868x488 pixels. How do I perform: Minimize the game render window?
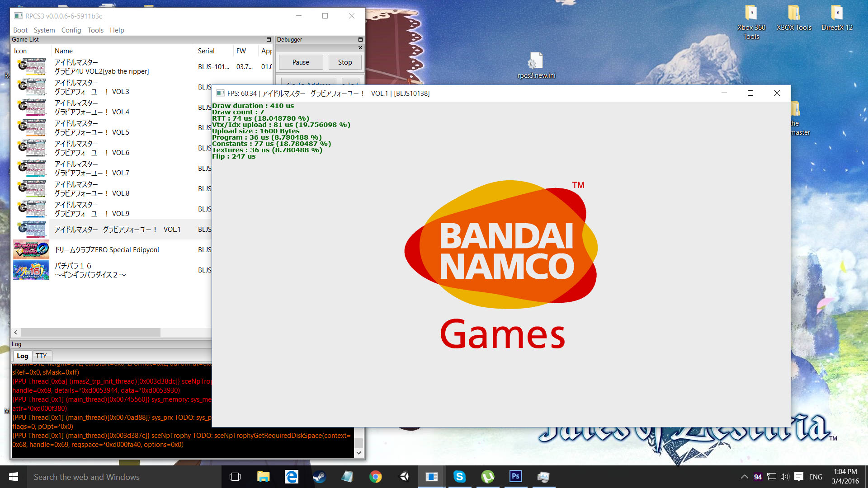pyautogui.click(x=724, y=93)
